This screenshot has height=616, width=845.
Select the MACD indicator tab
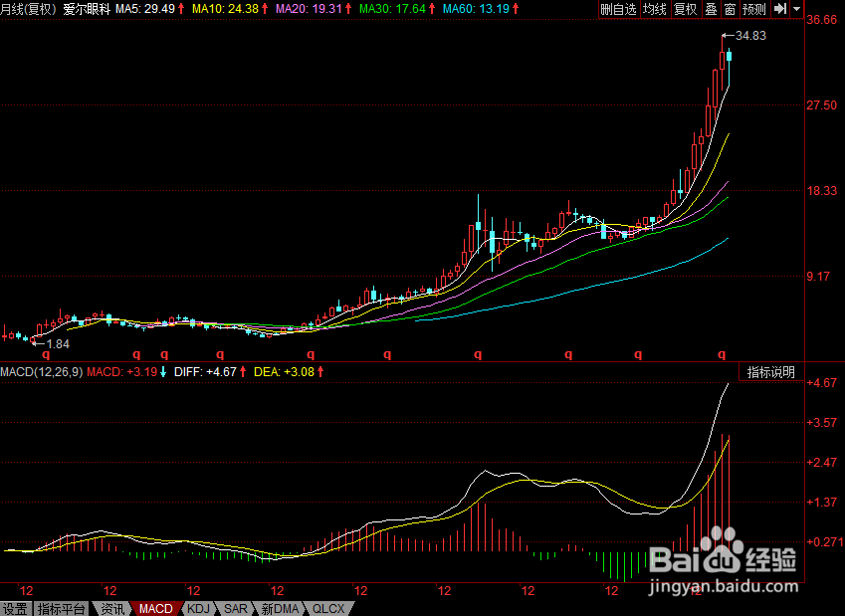coord(155,609)
